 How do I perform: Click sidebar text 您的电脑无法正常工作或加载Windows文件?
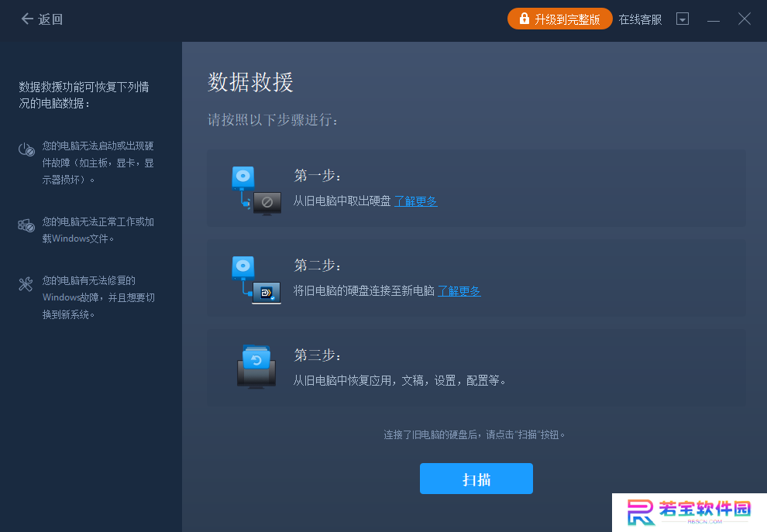tap(98, 230)
